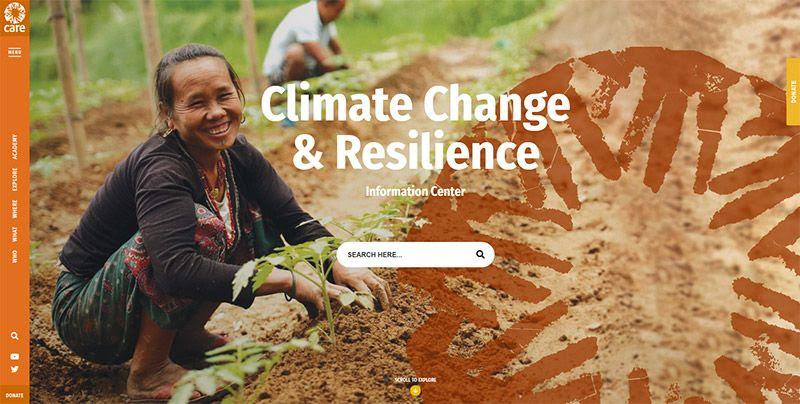Open the sidebar search magnifier icon
Screen dimensions: 800x404
tap(14, 336)
